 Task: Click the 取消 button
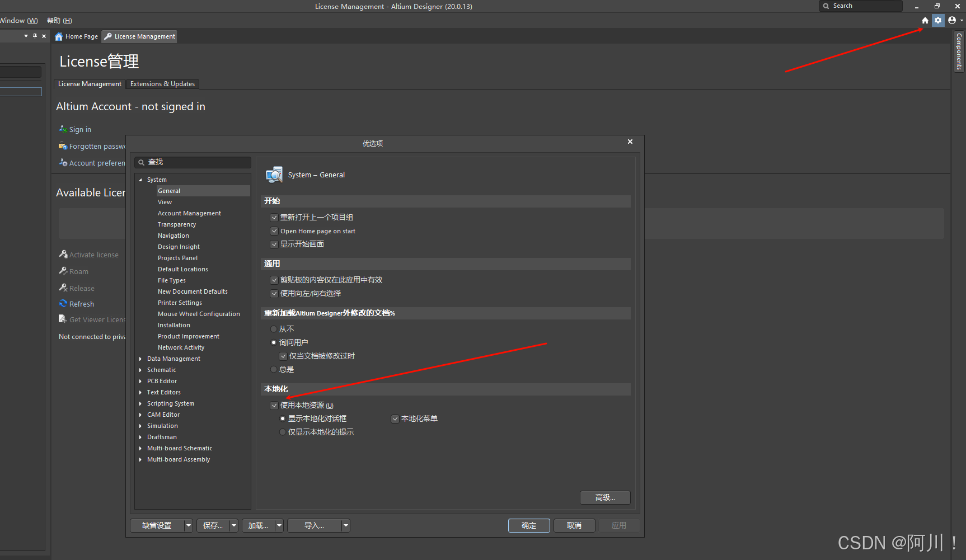coord(574,525)
